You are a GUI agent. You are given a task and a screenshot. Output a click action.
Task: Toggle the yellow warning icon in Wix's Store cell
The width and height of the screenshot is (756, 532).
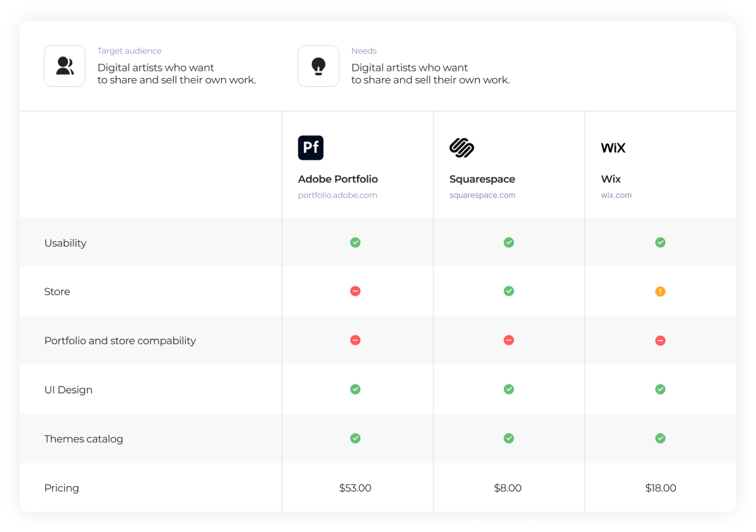[x=660, y=291]
